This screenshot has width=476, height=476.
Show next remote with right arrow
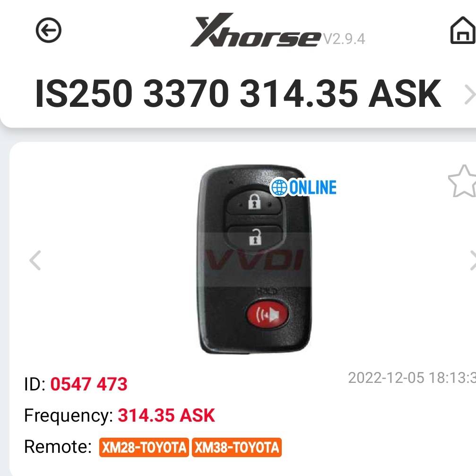pyautogui.click(x=473, y=260)
